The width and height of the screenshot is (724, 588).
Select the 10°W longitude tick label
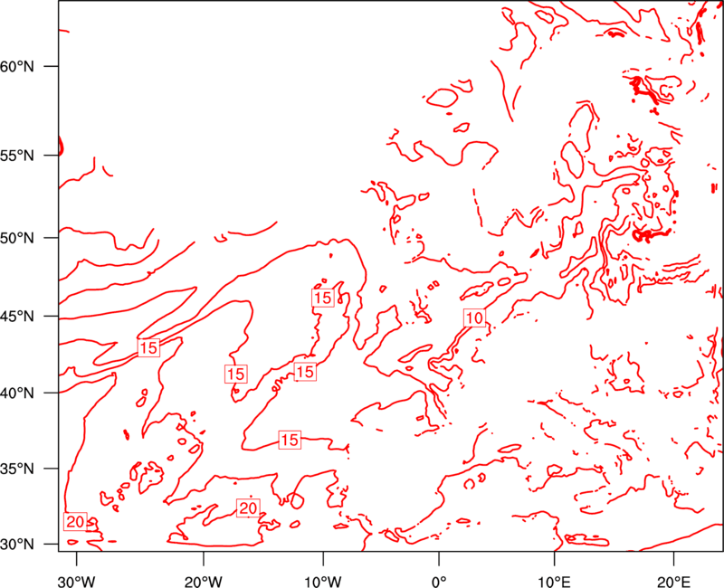tap(323, 582)
